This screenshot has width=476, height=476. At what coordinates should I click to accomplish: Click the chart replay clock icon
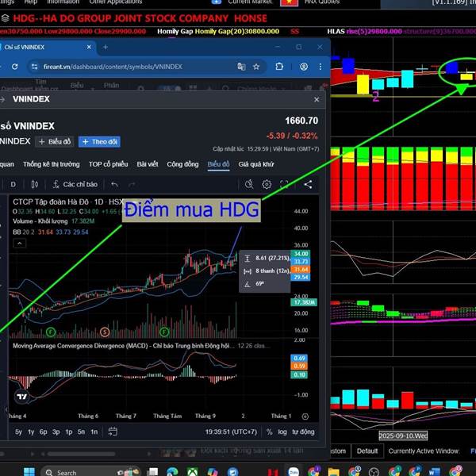[249, 184]
